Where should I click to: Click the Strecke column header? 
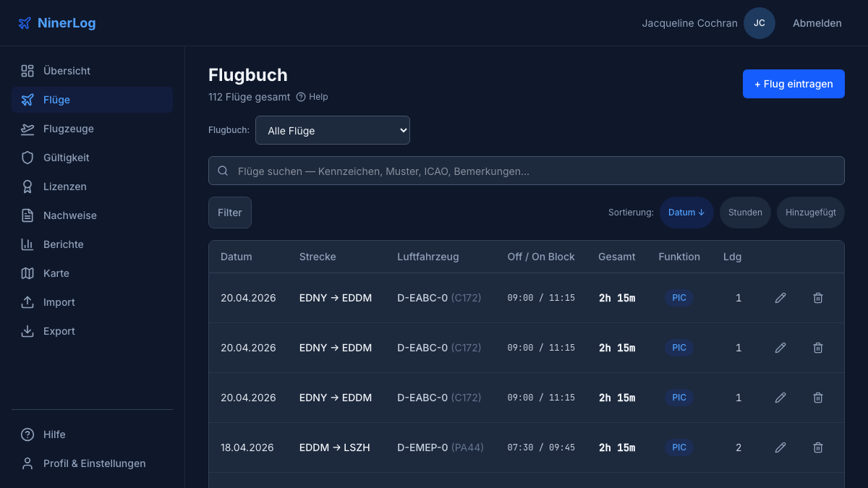click(318, 257)
